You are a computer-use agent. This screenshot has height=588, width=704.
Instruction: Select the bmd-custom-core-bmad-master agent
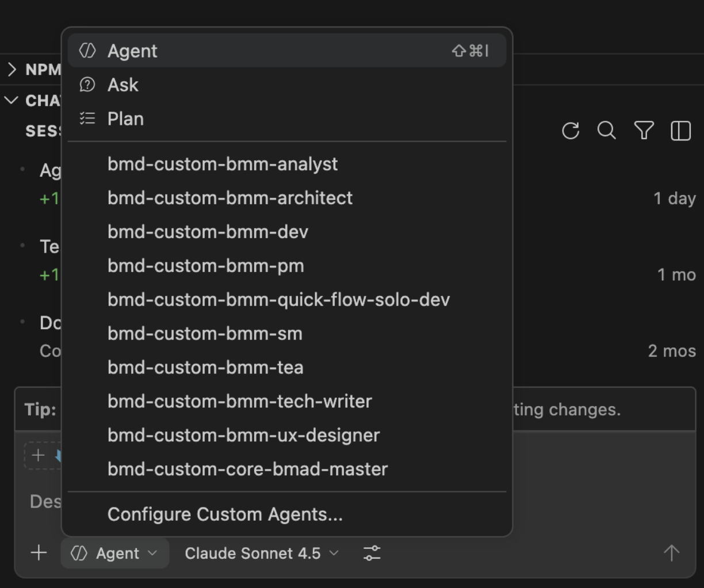(247, 469)
